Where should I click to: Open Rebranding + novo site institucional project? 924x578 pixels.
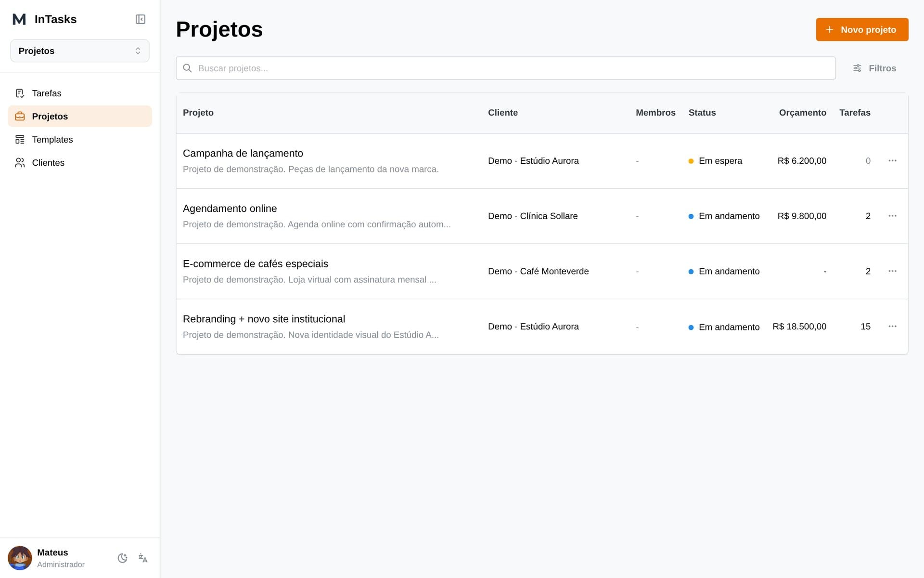coord(264,319)
